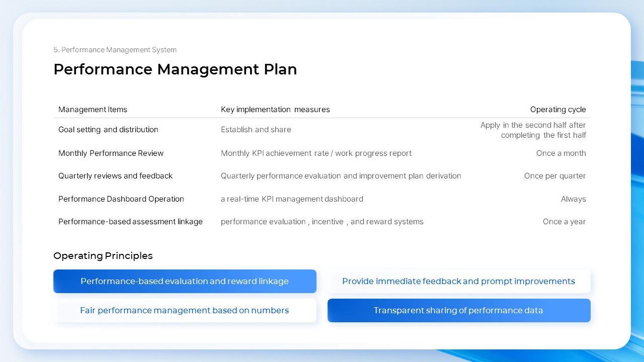Click the 'Monthly Performance Review' table cell
This screenshot has width=644, height=362.
pos(111,153)
